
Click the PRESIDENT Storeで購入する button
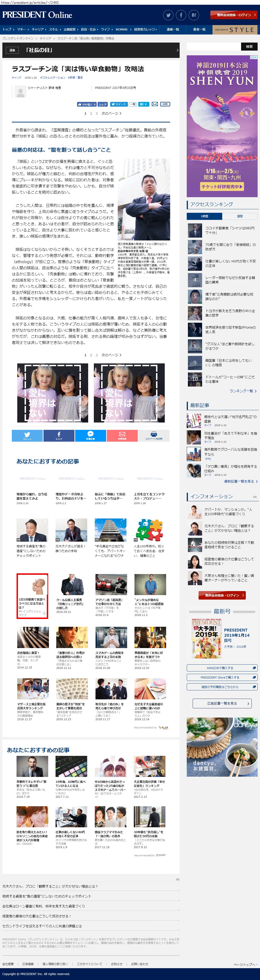coord(222,677)
